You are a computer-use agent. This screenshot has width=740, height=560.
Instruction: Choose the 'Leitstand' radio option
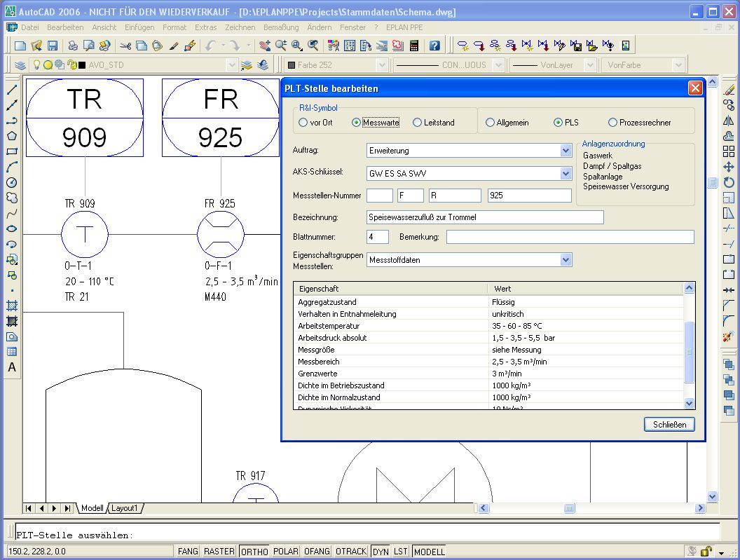418,123
